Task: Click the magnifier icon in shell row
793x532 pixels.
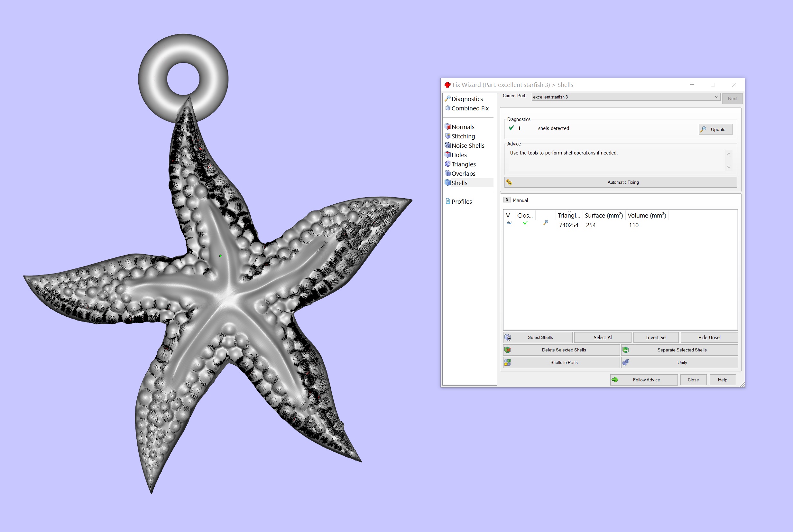Action: (x=545, y=223)
